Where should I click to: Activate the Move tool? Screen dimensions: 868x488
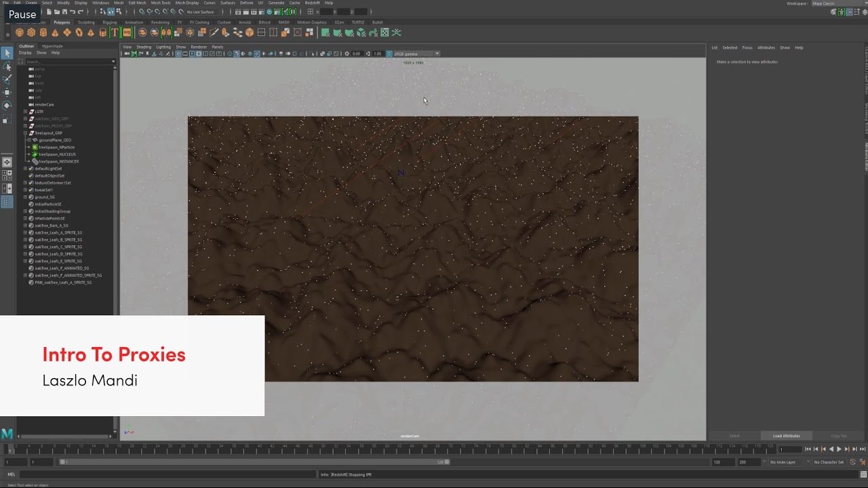tap(7, 92)
